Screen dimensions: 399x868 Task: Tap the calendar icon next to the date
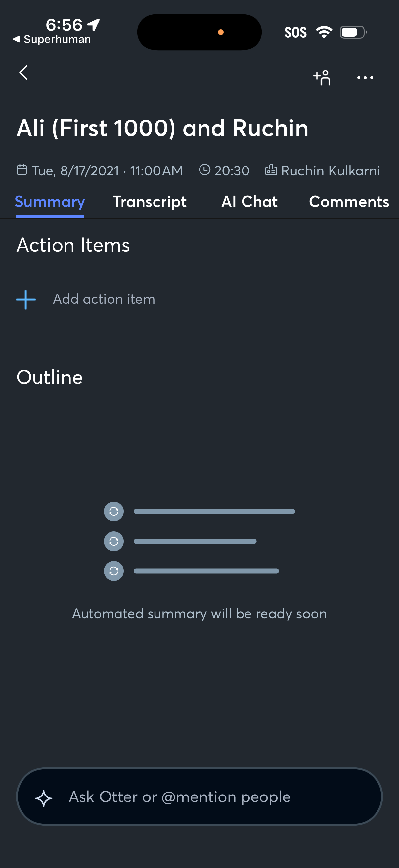(22, 169)
